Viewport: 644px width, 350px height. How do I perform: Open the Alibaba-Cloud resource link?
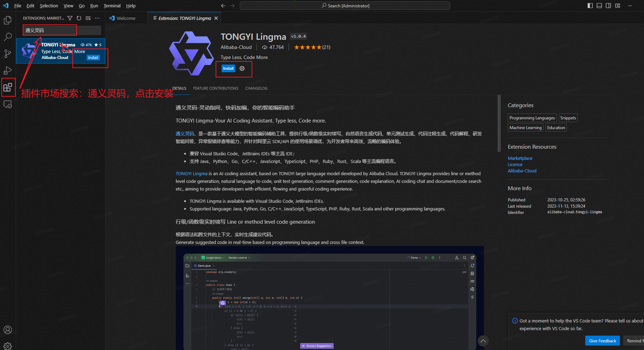522,171
